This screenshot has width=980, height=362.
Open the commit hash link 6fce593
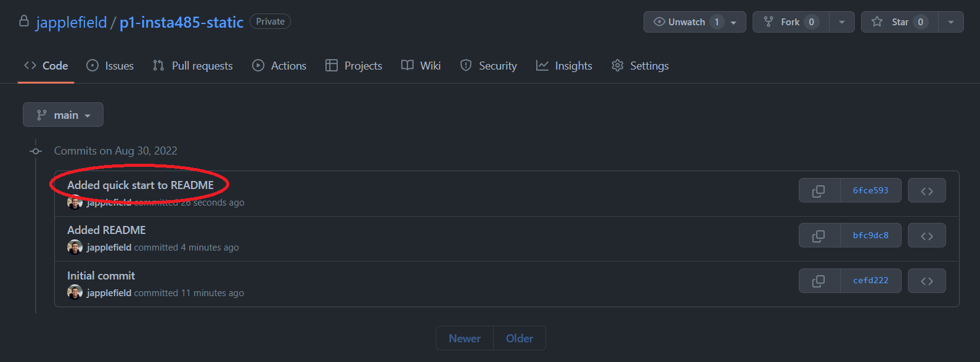click(x=870, y=191)
